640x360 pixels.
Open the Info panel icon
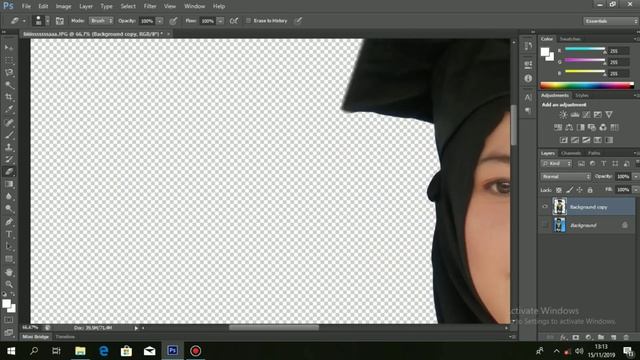pos(528,78)
